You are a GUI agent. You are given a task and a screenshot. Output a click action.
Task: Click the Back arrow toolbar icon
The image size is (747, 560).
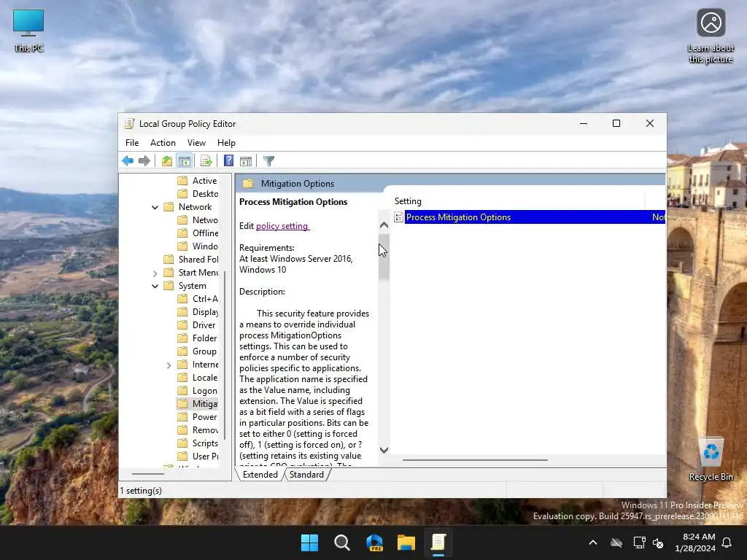click(x=128, y=161)
